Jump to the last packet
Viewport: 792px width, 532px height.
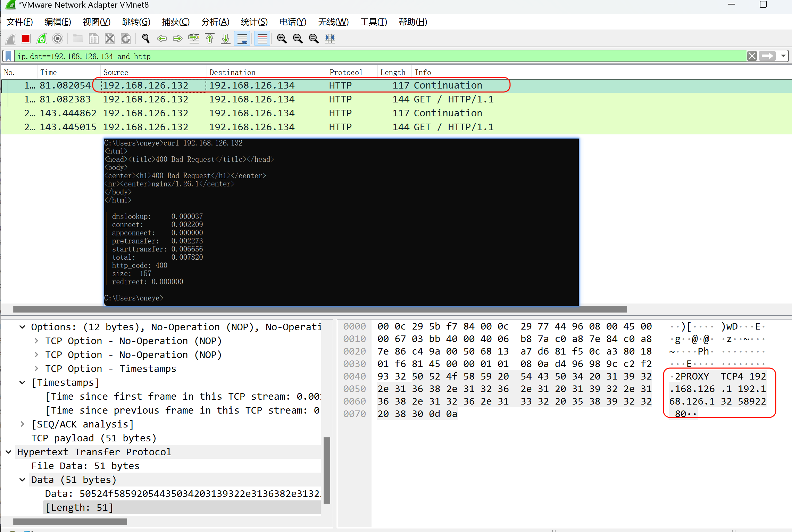[x=226, y=39]
